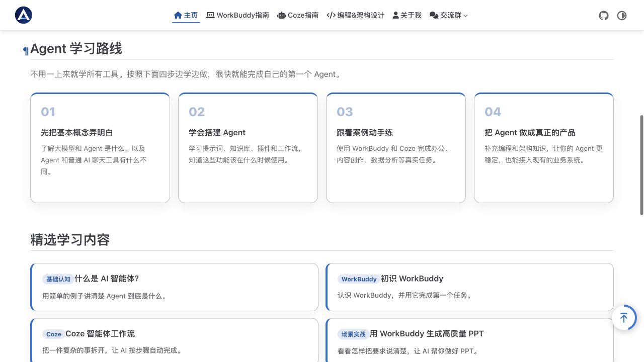Click the site logo in the header
The height and width of the screenshot is (362, 644).
tap(24, 15)
